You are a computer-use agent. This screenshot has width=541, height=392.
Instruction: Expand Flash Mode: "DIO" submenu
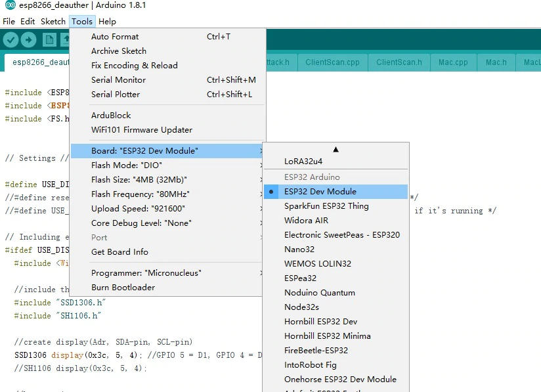[167, 165]
